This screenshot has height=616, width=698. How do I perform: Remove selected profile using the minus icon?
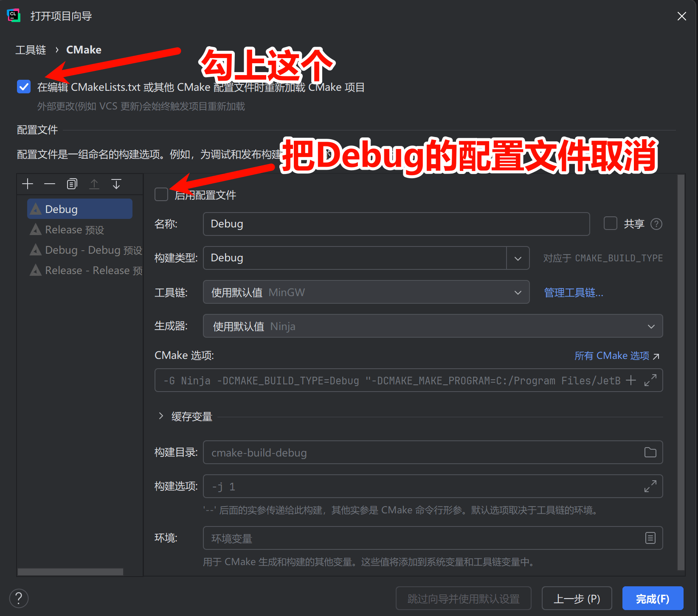[x=49, y=184]
